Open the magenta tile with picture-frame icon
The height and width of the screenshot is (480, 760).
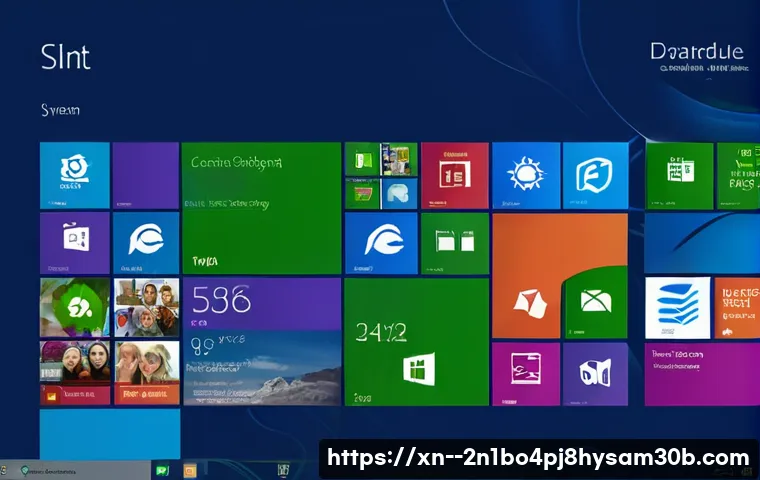(526, 374)
